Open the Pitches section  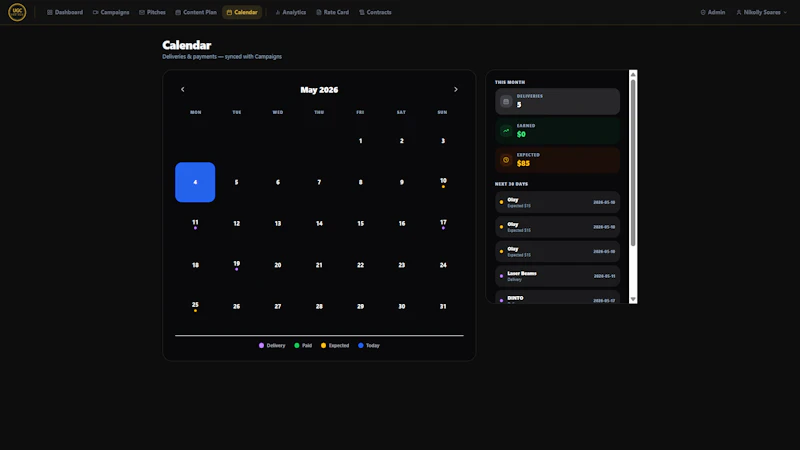pos(152,12)
